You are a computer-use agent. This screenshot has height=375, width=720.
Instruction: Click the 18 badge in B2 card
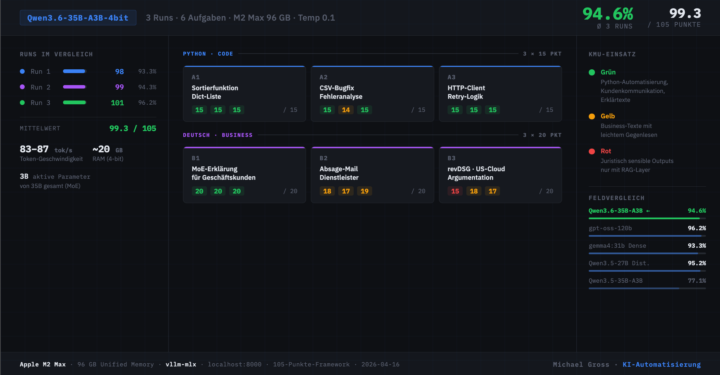click(x=327, y=191)
